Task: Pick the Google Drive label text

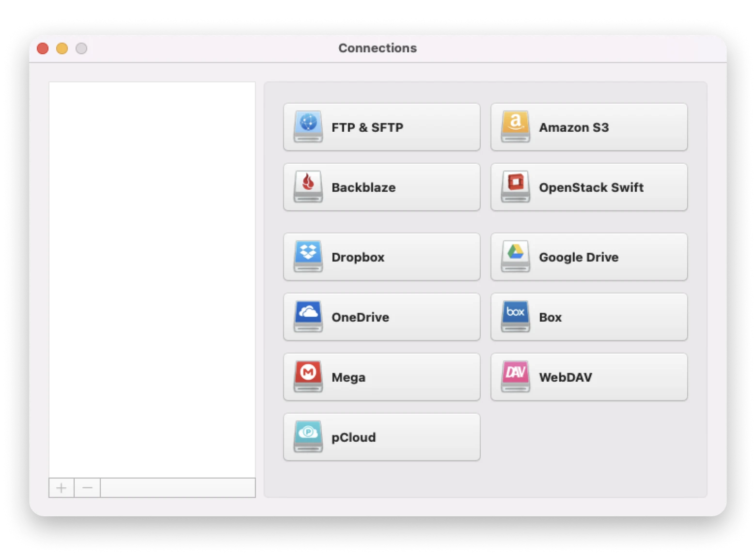Action: tap(579, 257)
